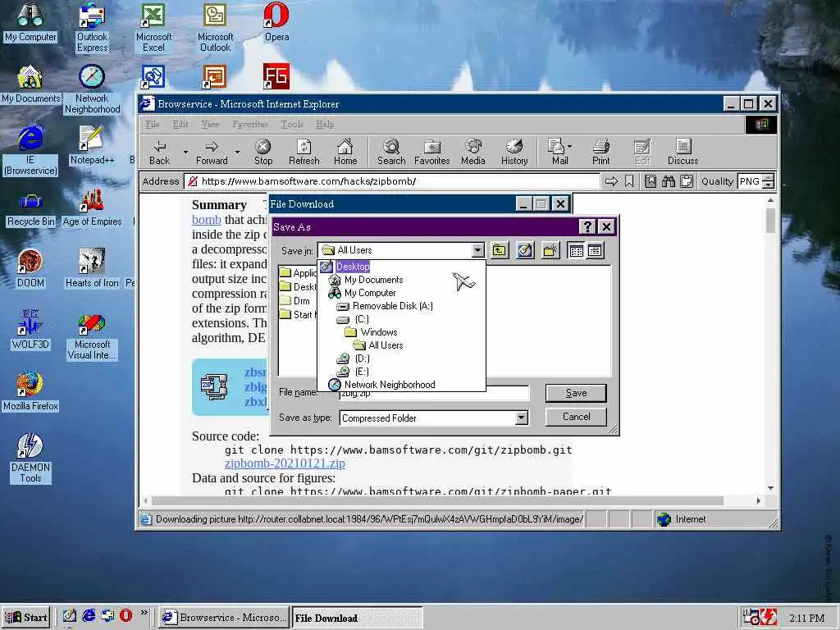Click the bookmark icon beside address bar
This screenshot has width=840, height=630.
pos(629,181)
